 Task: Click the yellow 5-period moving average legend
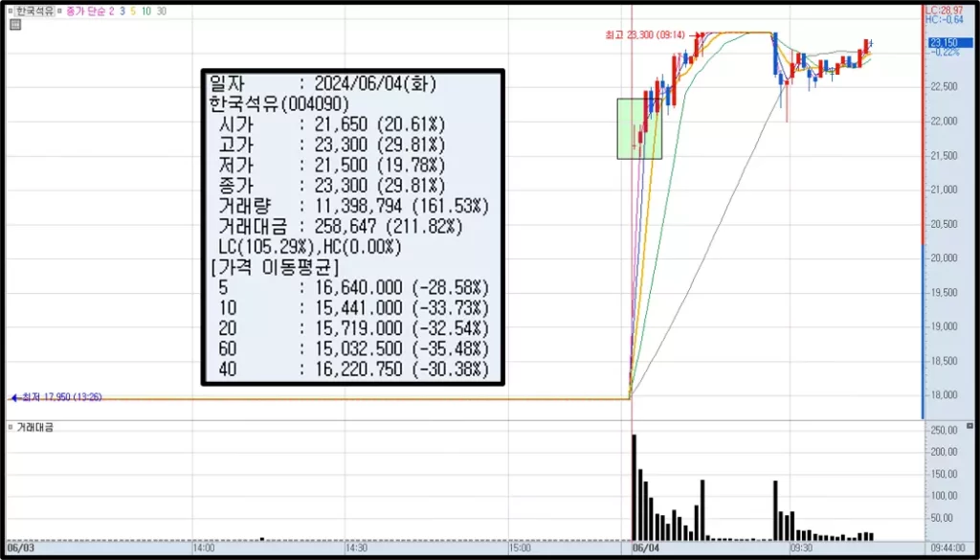[133, 11]
